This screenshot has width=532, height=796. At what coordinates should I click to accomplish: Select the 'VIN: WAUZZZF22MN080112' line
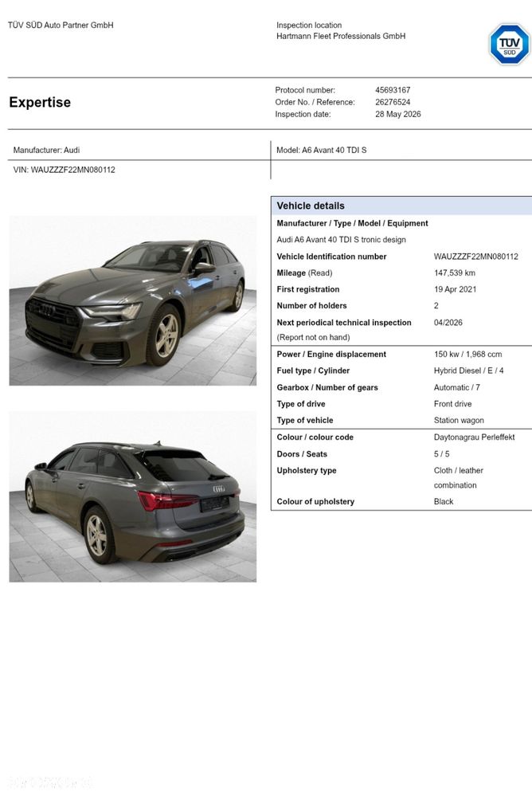click(x=64, y=170)
